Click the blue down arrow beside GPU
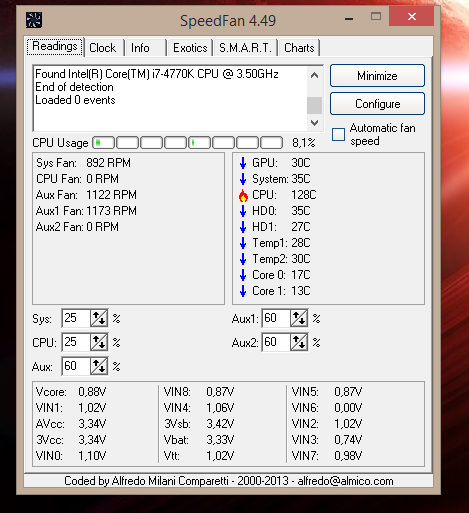The image size is (469, 513). pyautogui.click(x=243, y=163)
